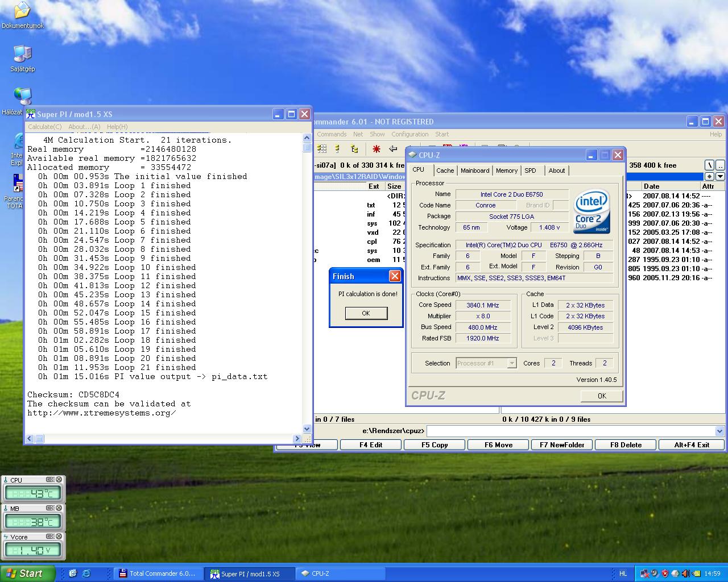Screen dimensions: 728x582
Task: Click F8 Delete button
Action: tap(626, 445)
